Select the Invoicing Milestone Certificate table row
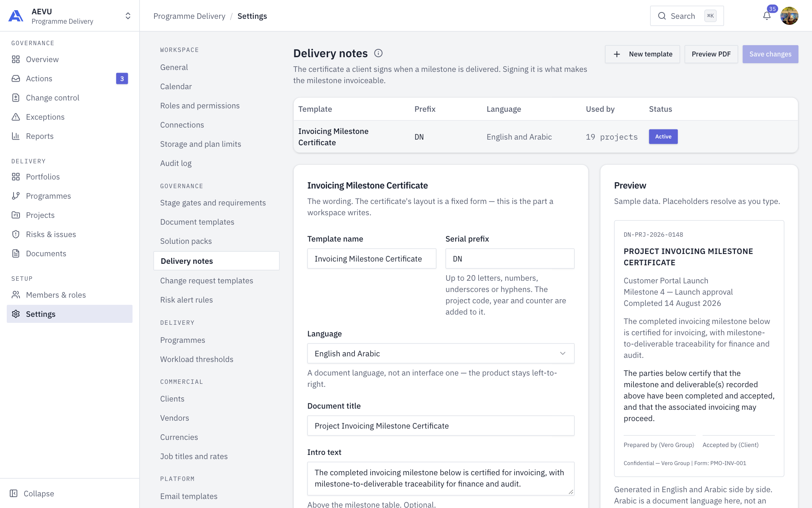 tap(545, 137)
